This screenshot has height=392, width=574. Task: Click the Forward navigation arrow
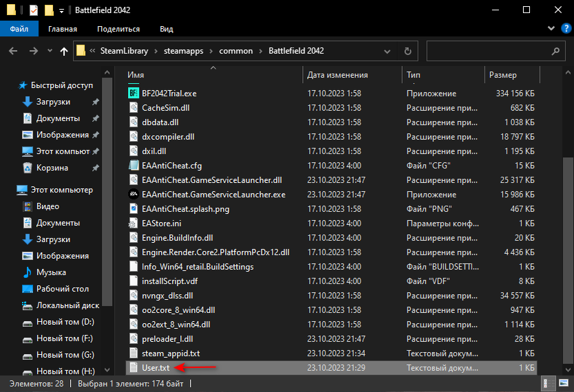pyautogui.click(x=33, y=51)
